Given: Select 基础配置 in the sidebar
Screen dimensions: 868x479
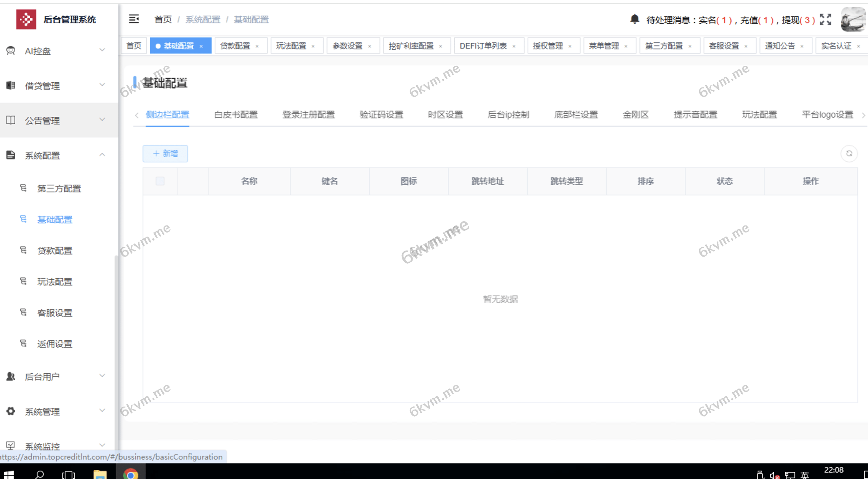Looking at the screenshot, I should click(55, 219).
